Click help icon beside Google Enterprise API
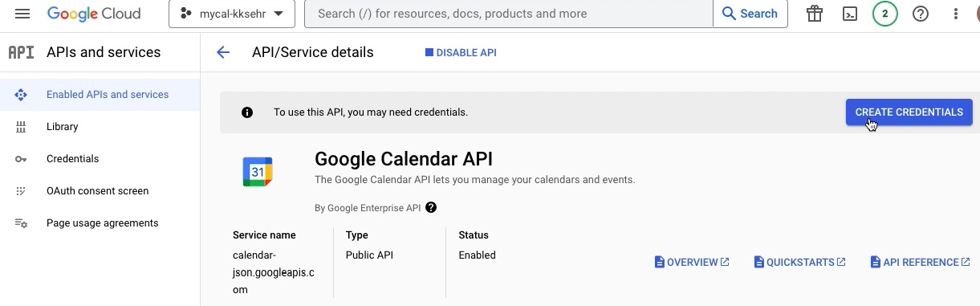 (x=431, y=207)
